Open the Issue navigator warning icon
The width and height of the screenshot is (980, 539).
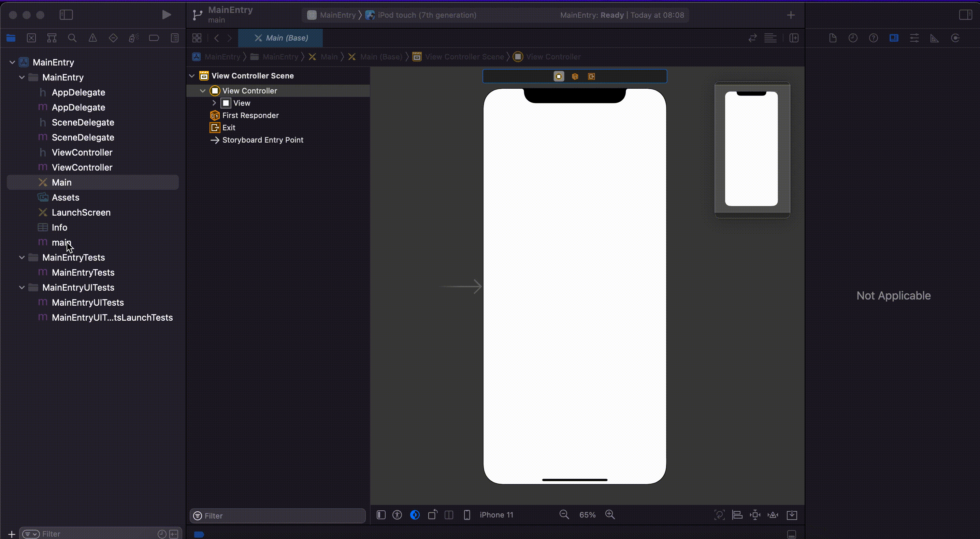(x=92, y=38)
